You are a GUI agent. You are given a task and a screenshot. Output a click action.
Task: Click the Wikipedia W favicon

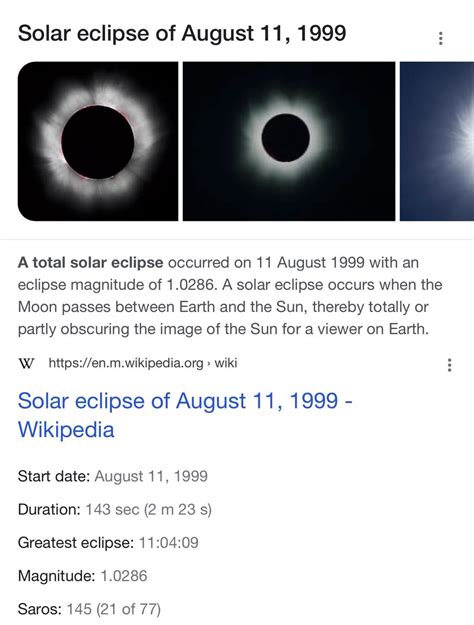26,363
